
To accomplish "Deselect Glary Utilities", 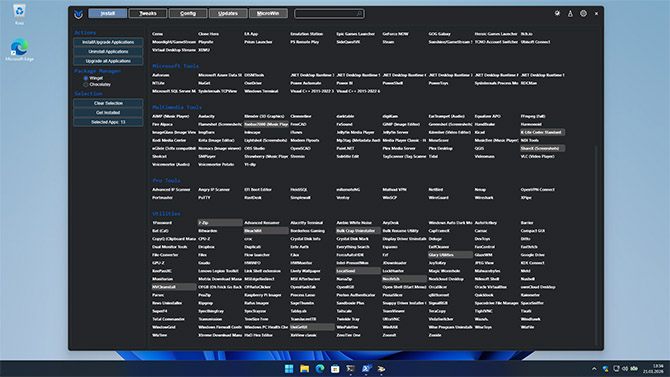I will coord(450,255).
